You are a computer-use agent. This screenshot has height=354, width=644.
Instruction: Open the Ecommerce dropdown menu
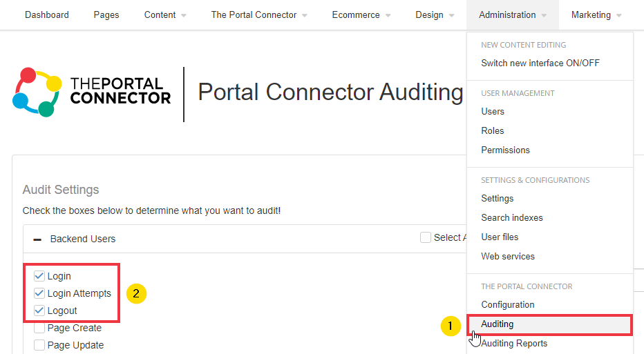(x=361, y=14)
